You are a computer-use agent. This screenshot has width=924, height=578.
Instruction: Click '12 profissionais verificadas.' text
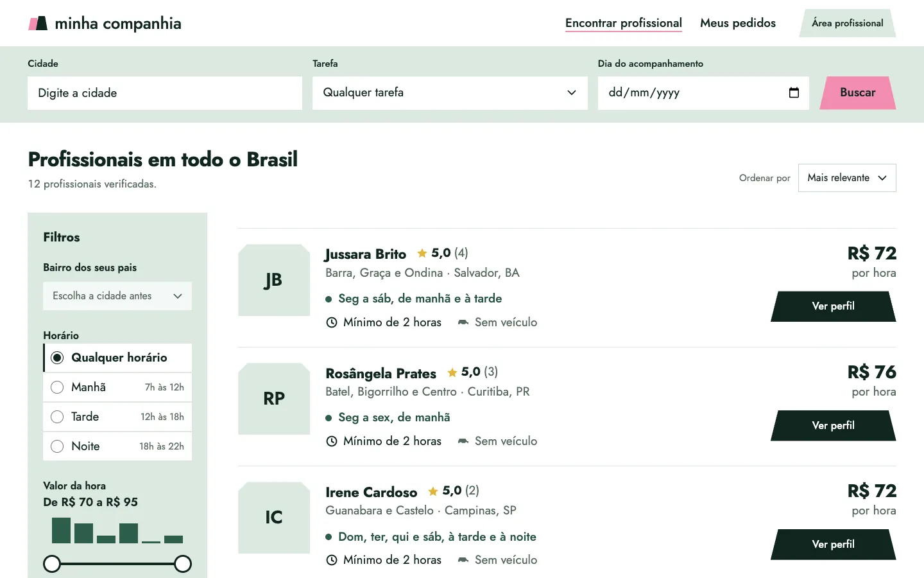pos(92,184)
